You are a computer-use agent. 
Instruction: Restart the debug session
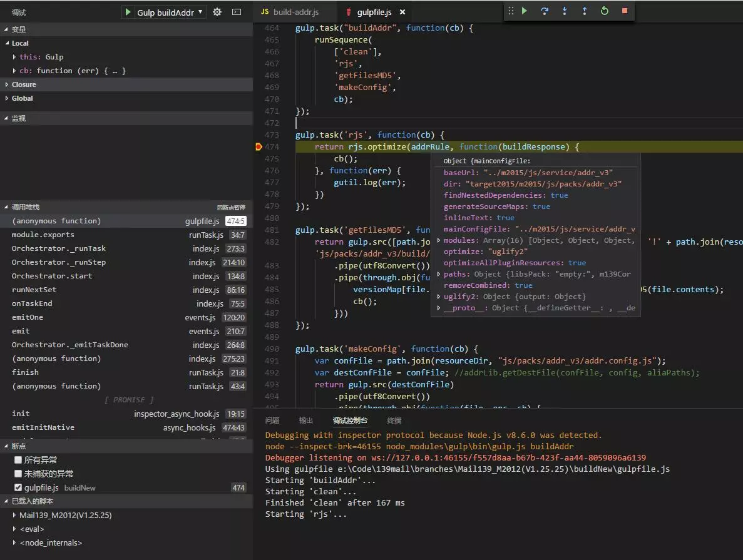(x=605, y=11)
